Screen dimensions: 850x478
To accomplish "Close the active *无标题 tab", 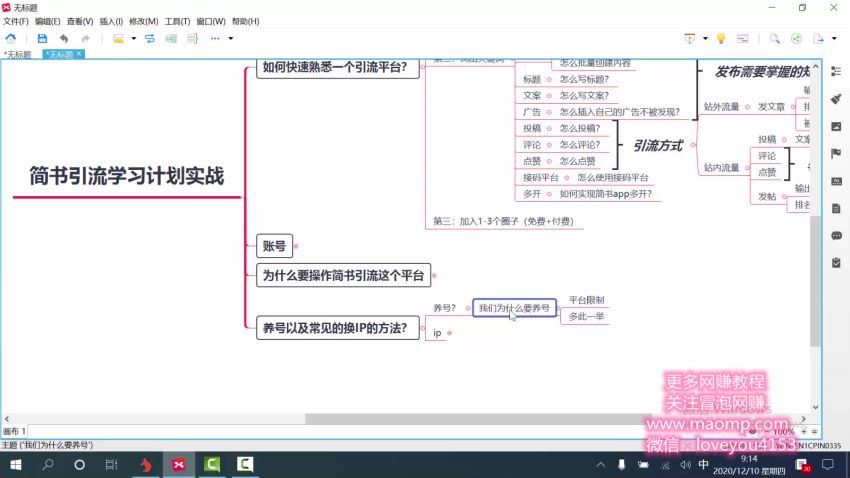I will point(79,54).
